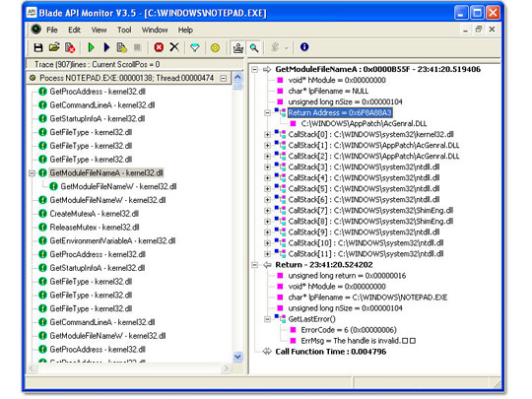Collapse the Return section node
This screenshot has width=532, height=399.
coord(254,265)
